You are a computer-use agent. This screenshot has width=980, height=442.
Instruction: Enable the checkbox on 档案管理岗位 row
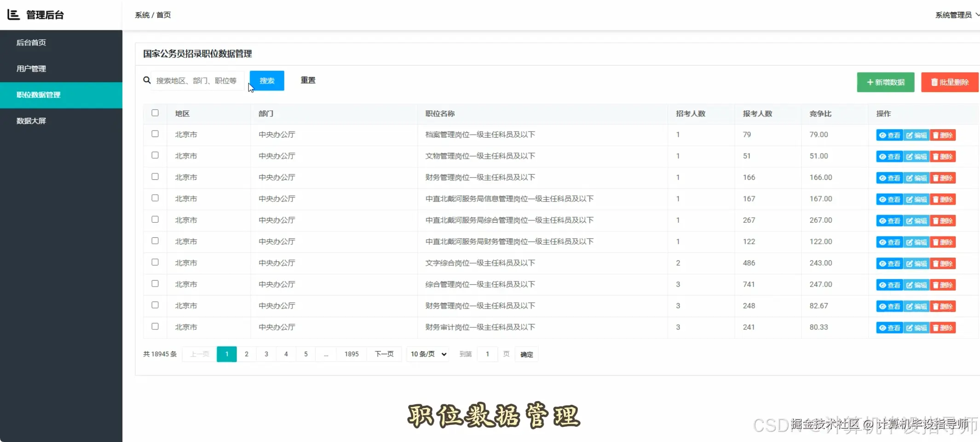point(155,134)
